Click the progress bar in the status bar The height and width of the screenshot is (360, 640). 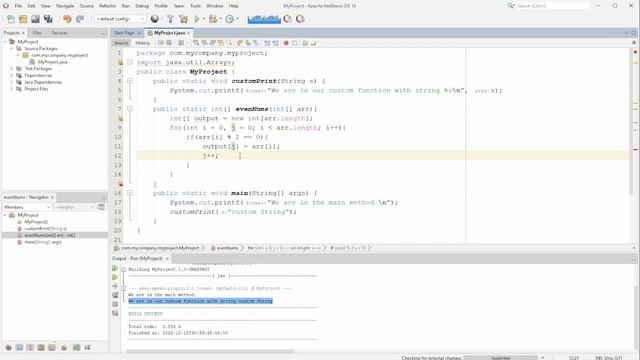[x=501, y=358]
